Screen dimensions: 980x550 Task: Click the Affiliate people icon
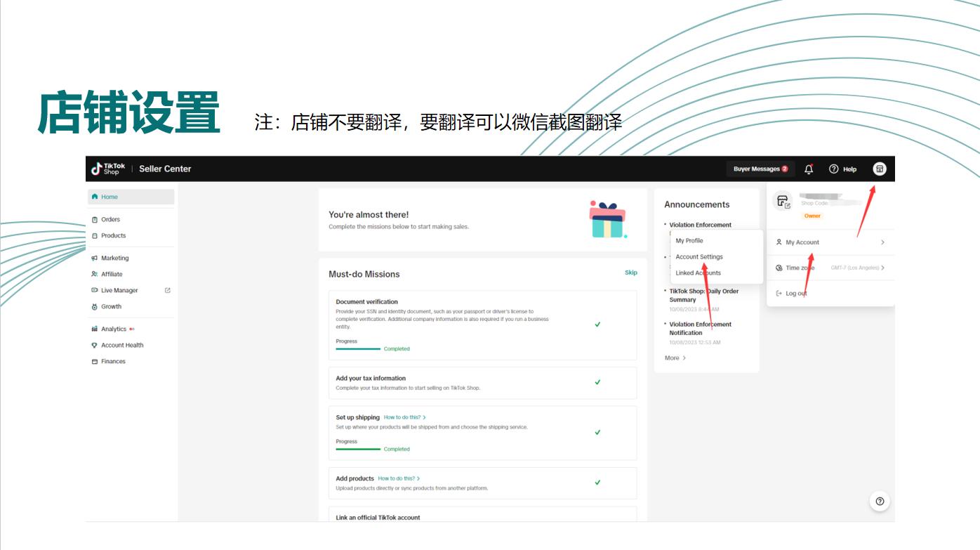[95, 274]
